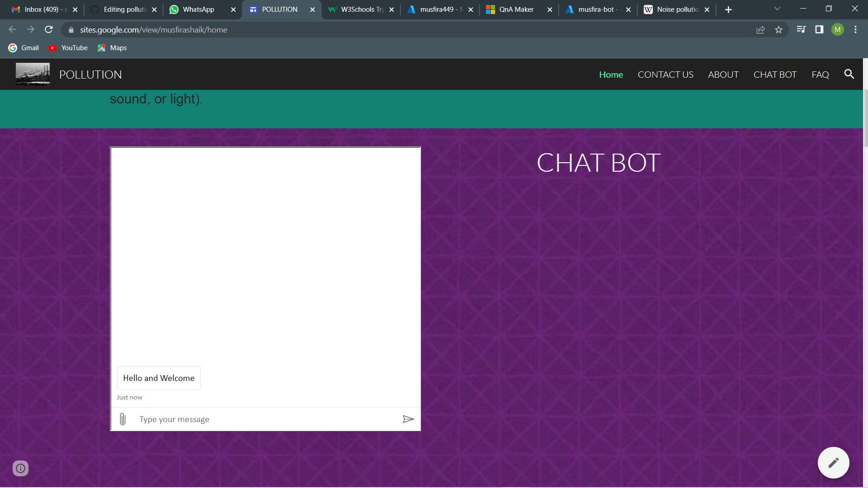Select Home in the site navigation
This screenshot has height=488, width=868.
611,74
